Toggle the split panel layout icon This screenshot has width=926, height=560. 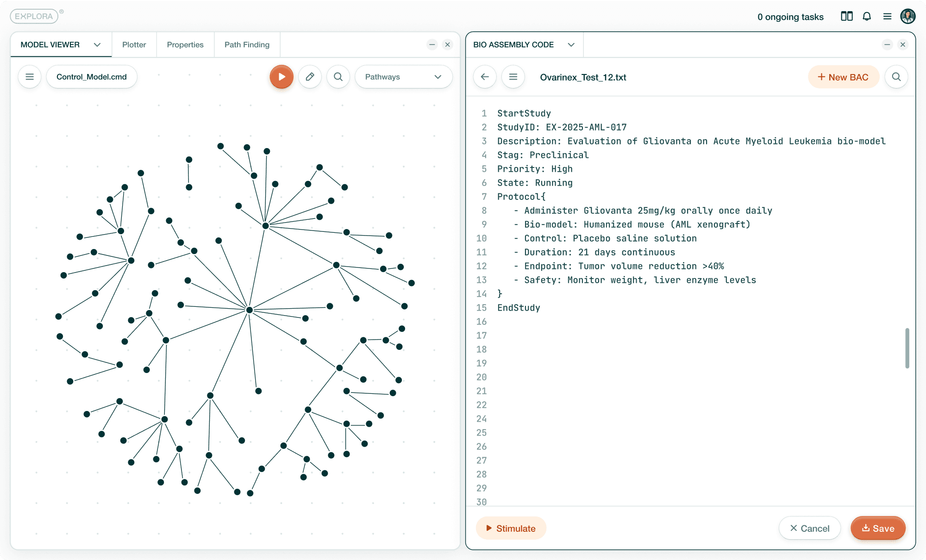tap(846, 17)
